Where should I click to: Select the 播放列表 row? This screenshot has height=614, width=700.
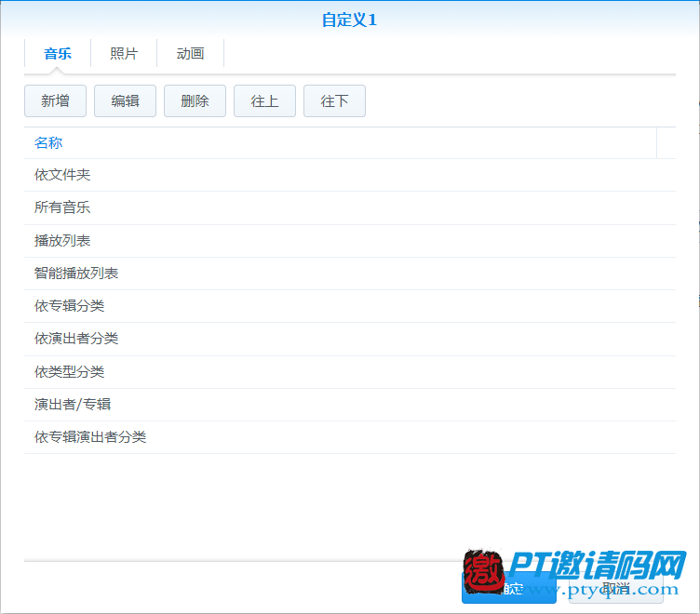point(350,241)
